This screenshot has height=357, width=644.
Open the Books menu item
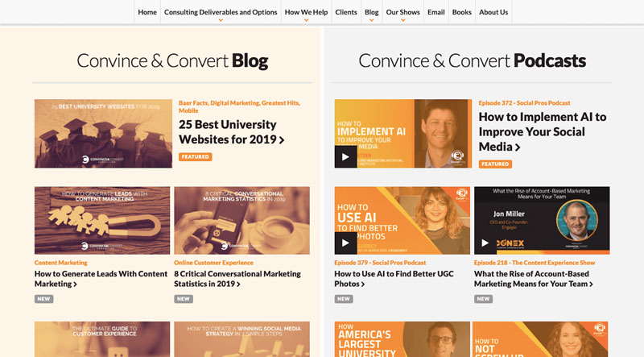click(x=461, y=12)
